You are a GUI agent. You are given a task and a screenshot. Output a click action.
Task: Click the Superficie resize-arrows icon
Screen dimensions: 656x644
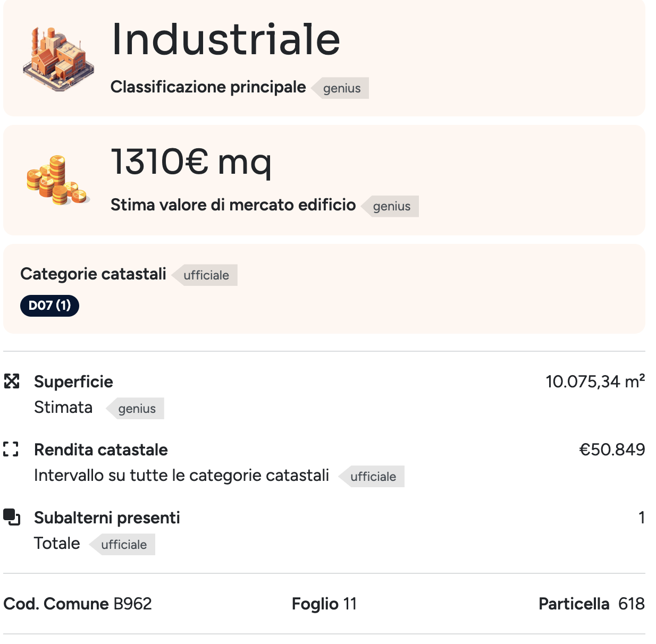[x=12, y=380]
